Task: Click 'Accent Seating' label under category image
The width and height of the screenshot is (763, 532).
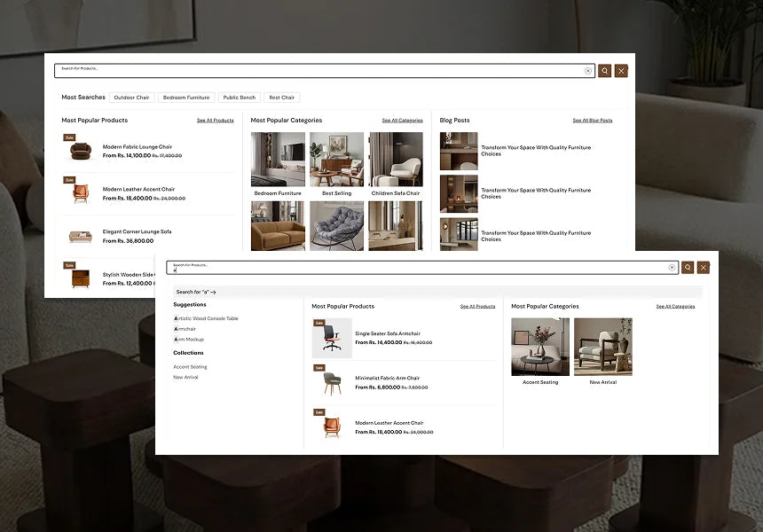Action: [540, 382]
